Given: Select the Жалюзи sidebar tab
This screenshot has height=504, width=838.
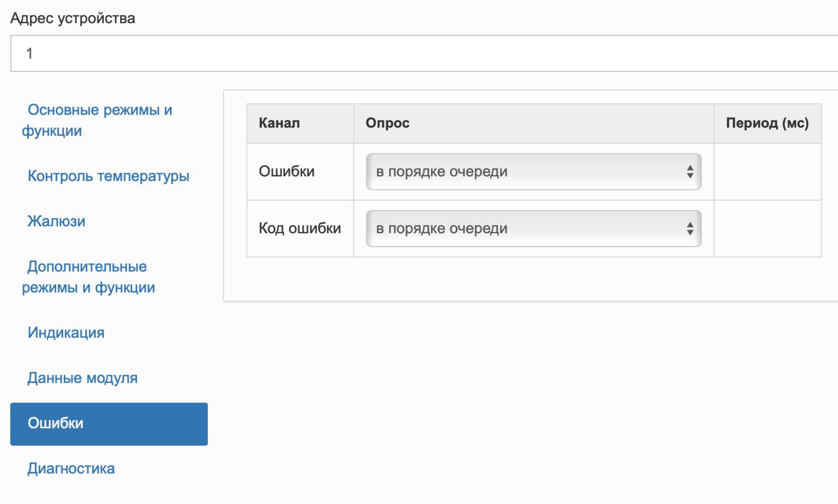Looking at the screenshot, I should tap(56, 221).
